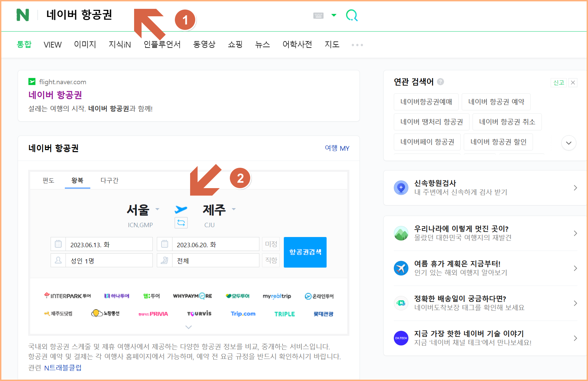
Task: Open the 이미지 tab
Action: click(85, 44)
